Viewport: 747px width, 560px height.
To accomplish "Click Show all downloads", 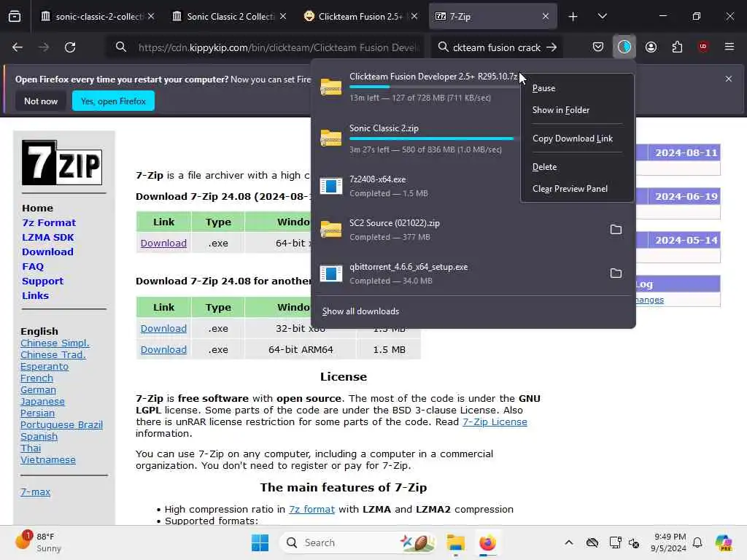I will 360,311.
